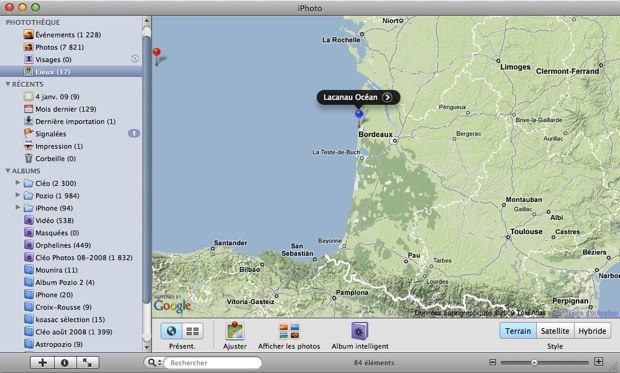Click the sidebar scrollbar thumb
This screenshot has width=620, height=373.
147,170
